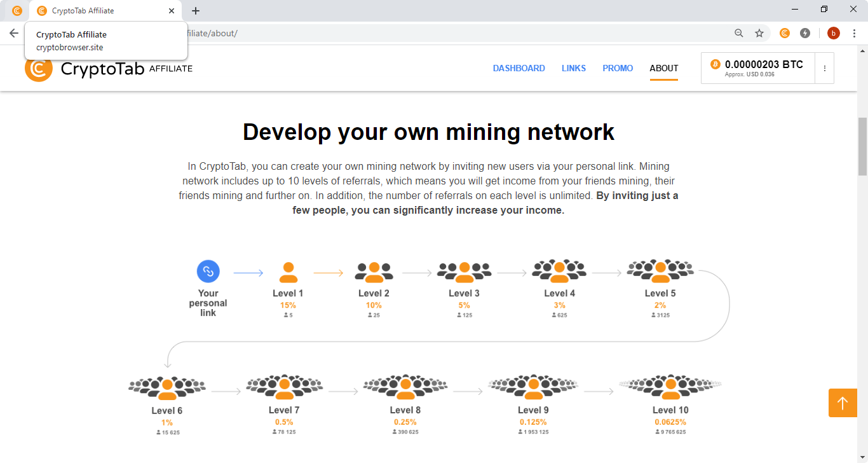
Task: Open the CryptoTab extension icon in toolbar
Action: [x=785, y=33]
